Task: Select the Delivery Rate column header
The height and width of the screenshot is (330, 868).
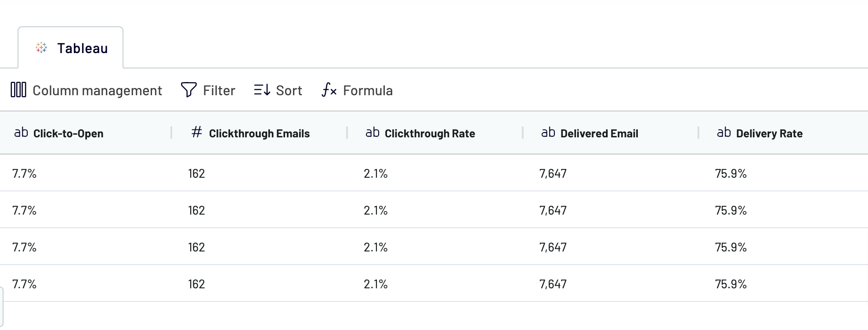Action: (x=769, y=133)
